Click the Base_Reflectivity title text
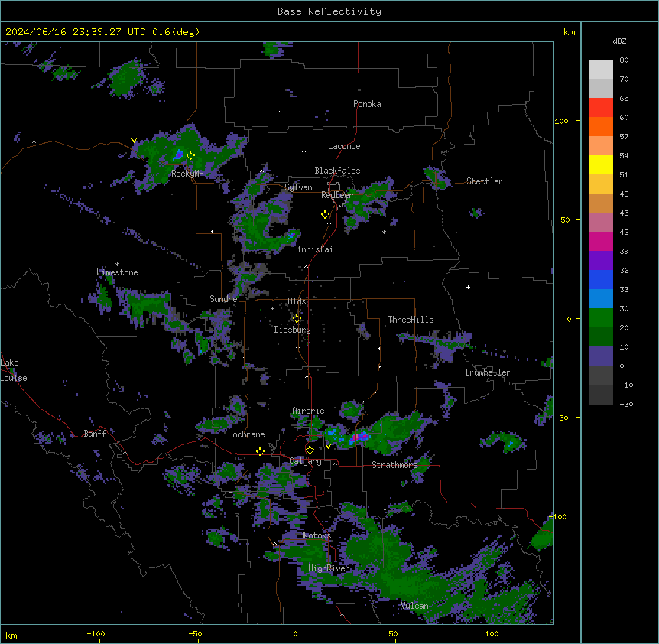Viewport: 659px width, 644px height. (329, 11)
